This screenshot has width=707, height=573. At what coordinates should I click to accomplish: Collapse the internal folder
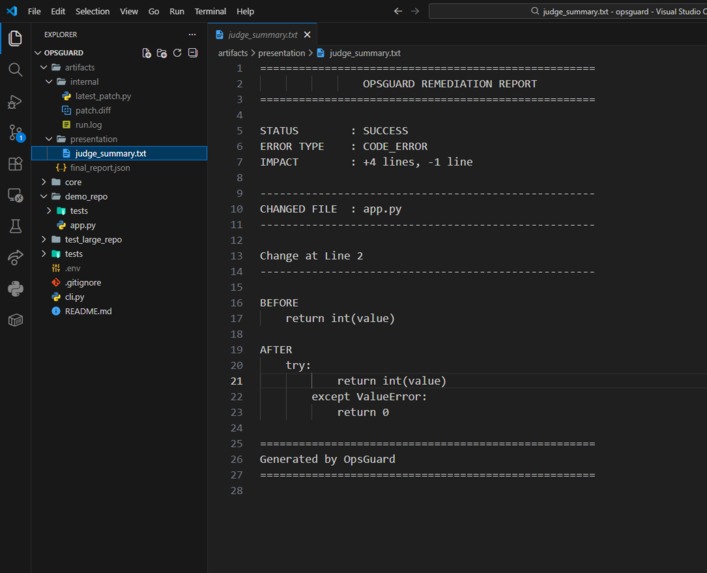tap(49, 82)
